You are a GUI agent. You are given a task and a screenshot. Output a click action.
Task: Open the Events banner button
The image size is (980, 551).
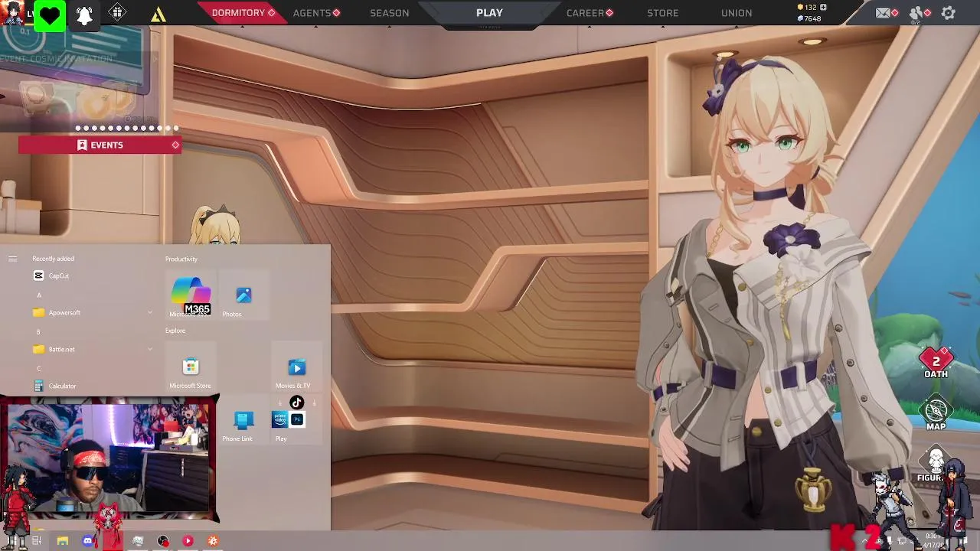pyautogui.click(x=100, y=145)
